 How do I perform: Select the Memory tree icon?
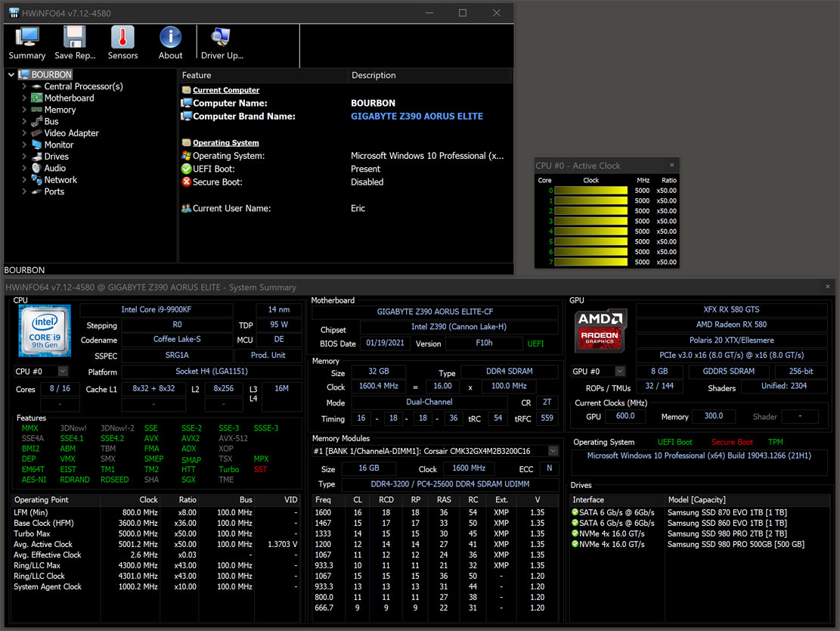[x=36, y=110]
